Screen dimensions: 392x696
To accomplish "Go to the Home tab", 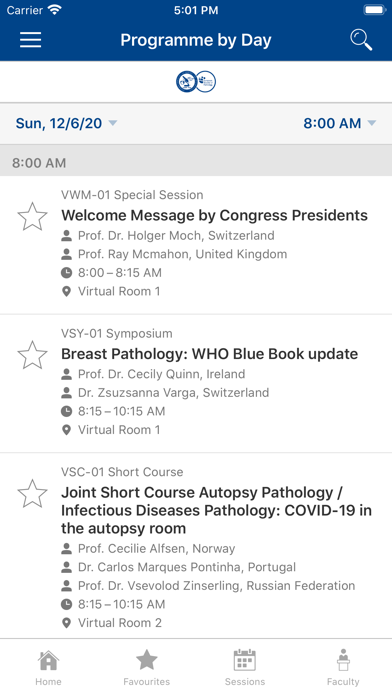I will (48, 667).
